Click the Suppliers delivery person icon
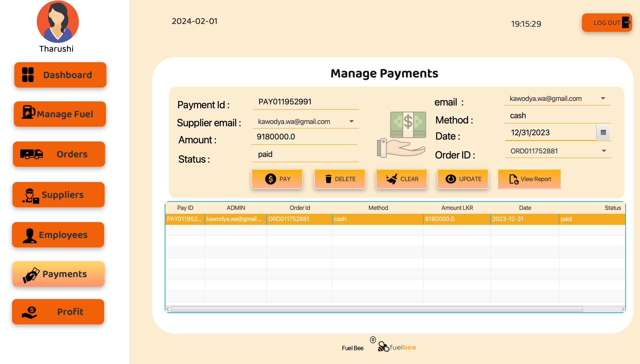 point(31,196)
